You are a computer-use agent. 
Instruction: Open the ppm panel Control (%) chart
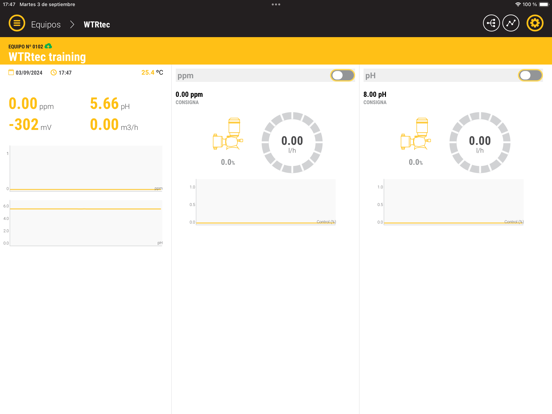point(265,202)
